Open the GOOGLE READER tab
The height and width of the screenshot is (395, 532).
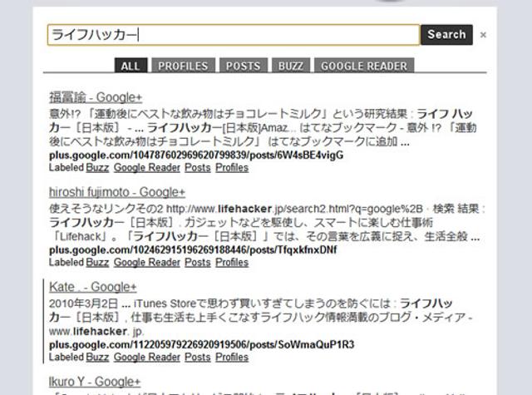(x=364, y=66)
